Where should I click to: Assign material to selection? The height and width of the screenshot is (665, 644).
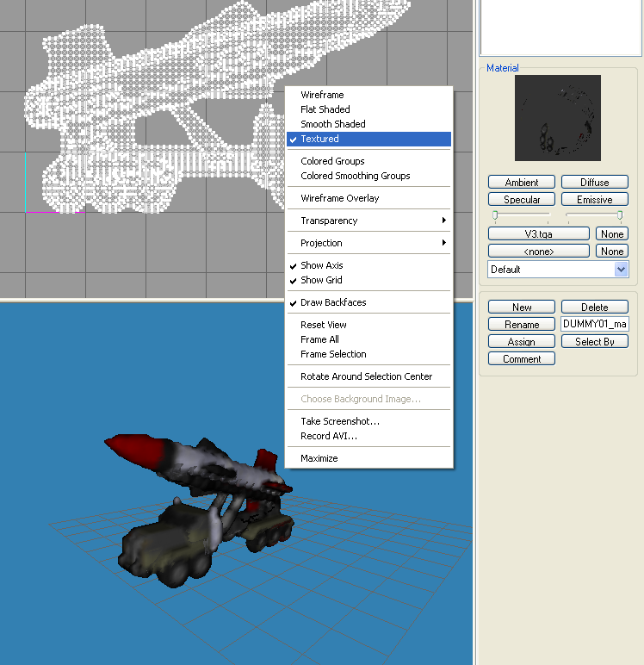click(522, 341)
